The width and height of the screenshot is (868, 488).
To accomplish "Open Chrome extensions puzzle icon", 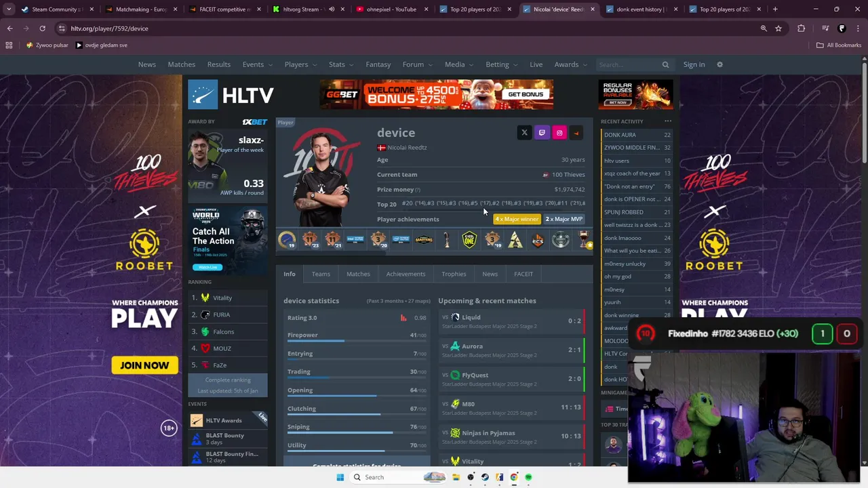I will [x=802, y=28].
